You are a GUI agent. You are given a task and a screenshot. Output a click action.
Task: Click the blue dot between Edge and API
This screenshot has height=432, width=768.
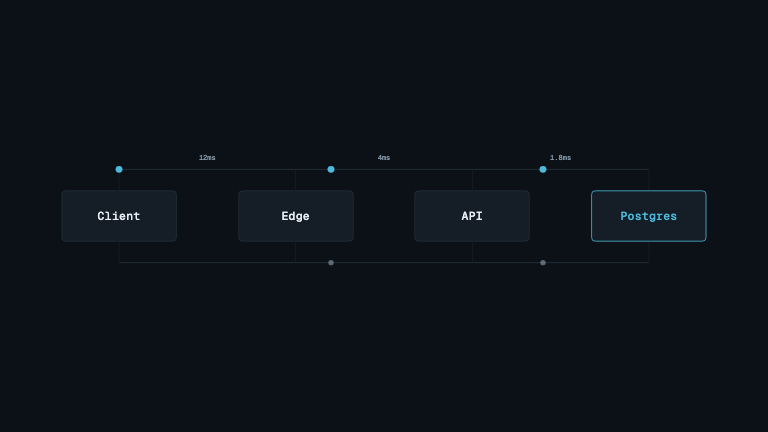tap(331, 169)
